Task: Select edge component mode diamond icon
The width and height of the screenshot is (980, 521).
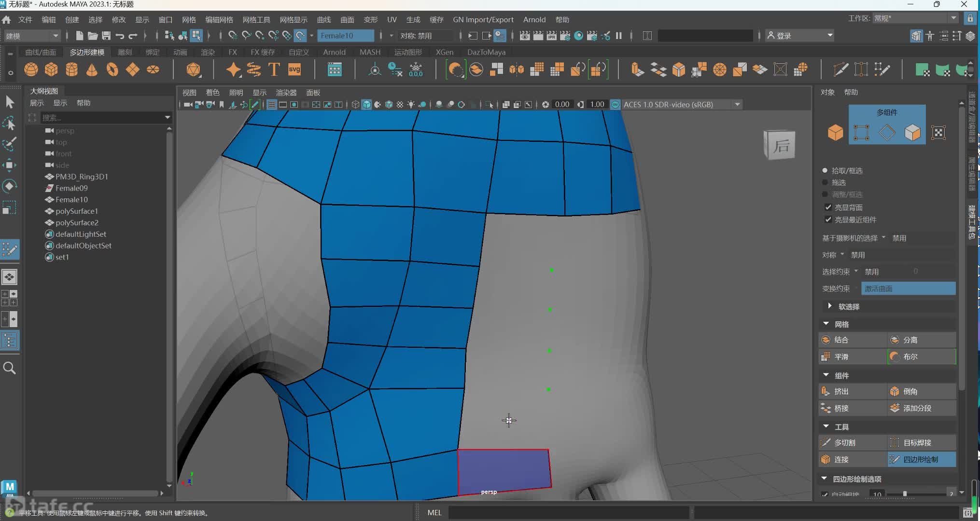Action: [887, 132]
